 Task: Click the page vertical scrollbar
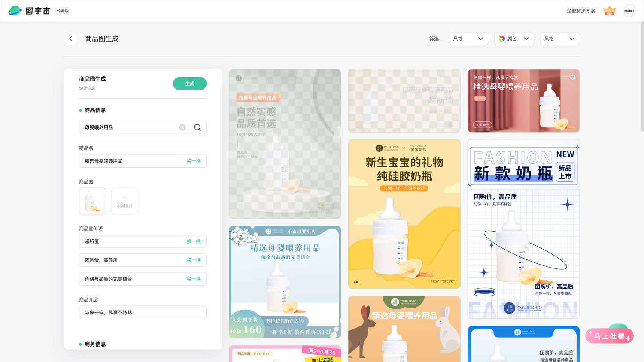point(642,76)
